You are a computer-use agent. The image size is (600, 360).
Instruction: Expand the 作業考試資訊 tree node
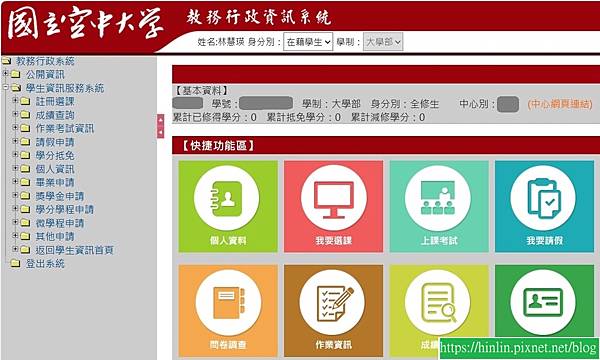[15, 127]
